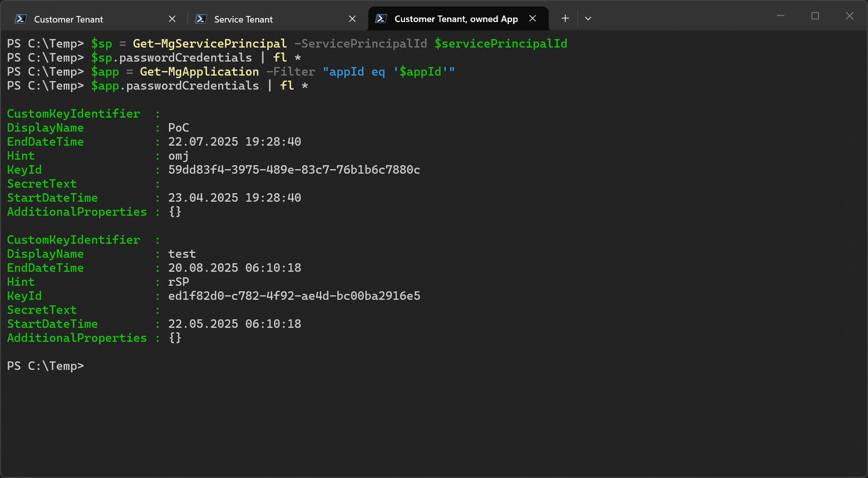
Task: Click the KeyId value starting with 59dd83f4
Action: [294, 170]
